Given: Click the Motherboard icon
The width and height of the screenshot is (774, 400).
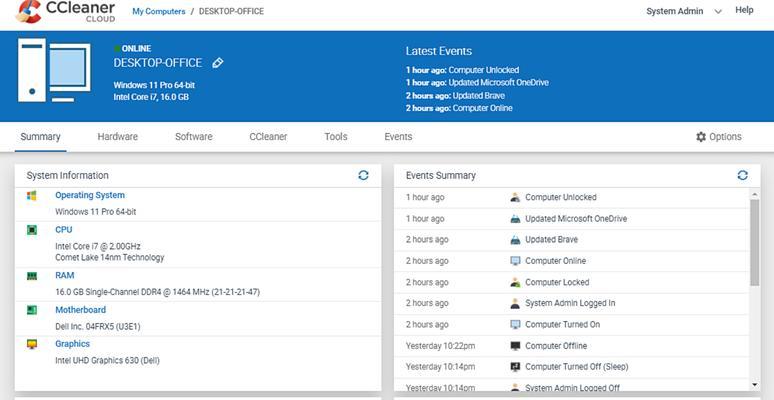Looking at the screenshot, I should tap(32, 310).
